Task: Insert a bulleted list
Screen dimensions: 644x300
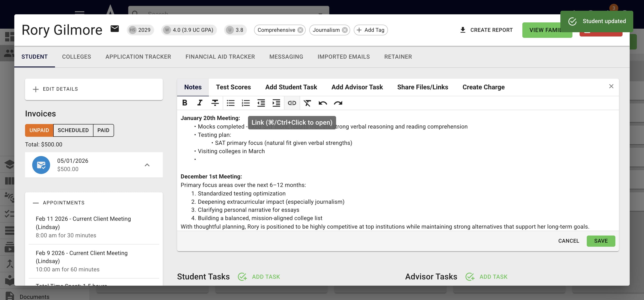Action: 231,103
